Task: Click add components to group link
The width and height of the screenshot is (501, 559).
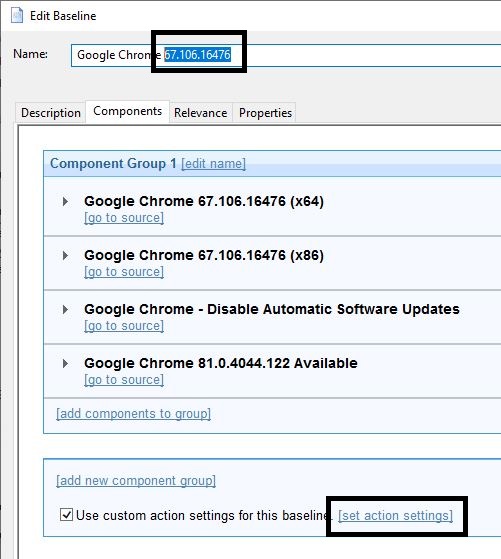Action: pos(133,414)
